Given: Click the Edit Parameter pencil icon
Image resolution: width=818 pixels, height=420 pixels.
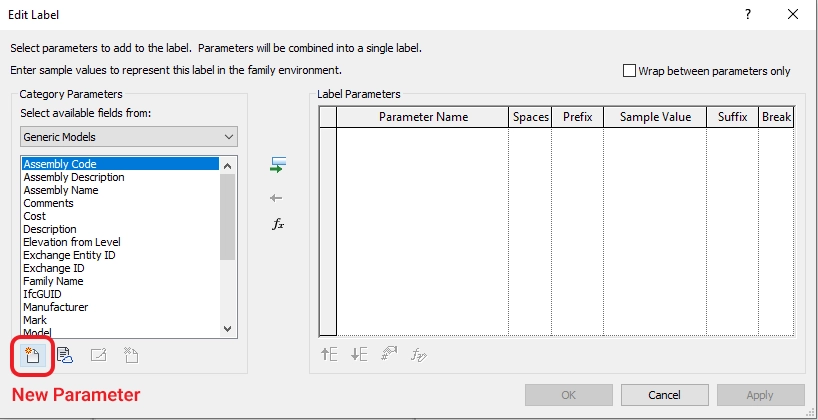Looking at the screenshot, I should tap(98, 354).
